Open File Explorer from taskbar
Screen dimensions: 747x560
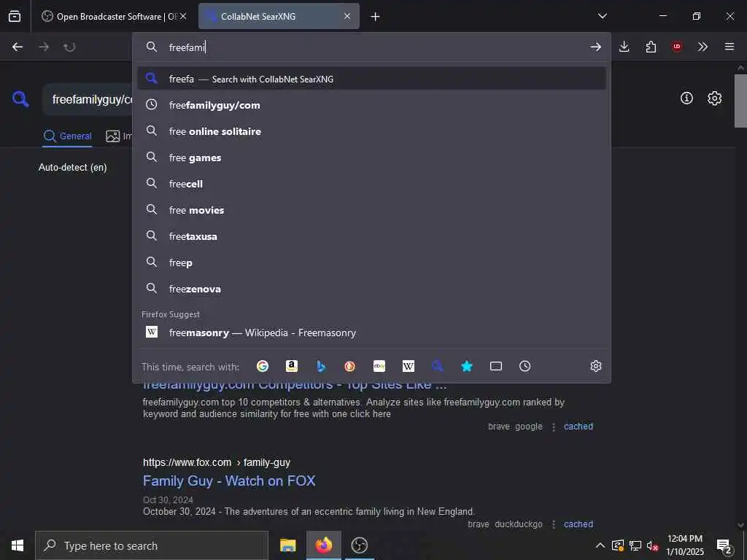(x=287, y=545)
